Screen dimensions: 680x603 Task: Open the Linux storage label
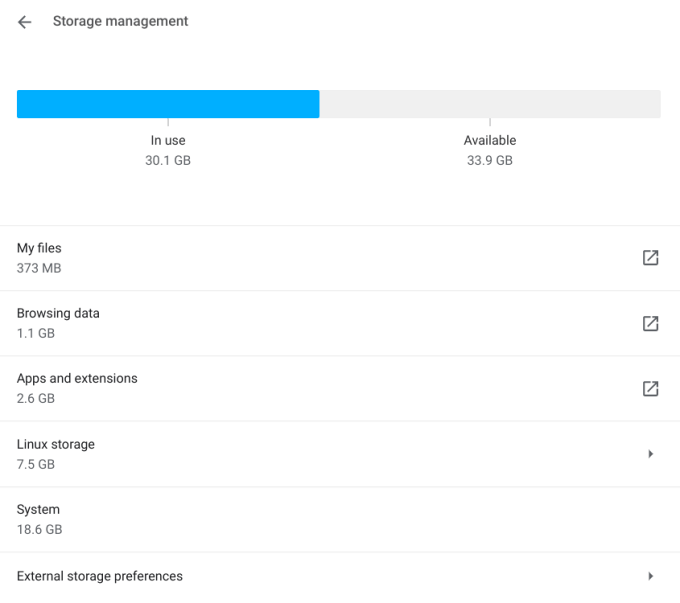tap(56, 444)
